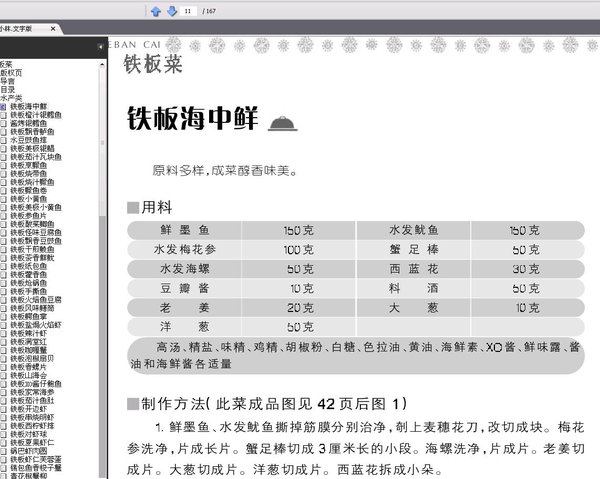The height and width of the screenshot is (479, 600).
Task: Open the 目录 bookmark
Action: [7, 90]
